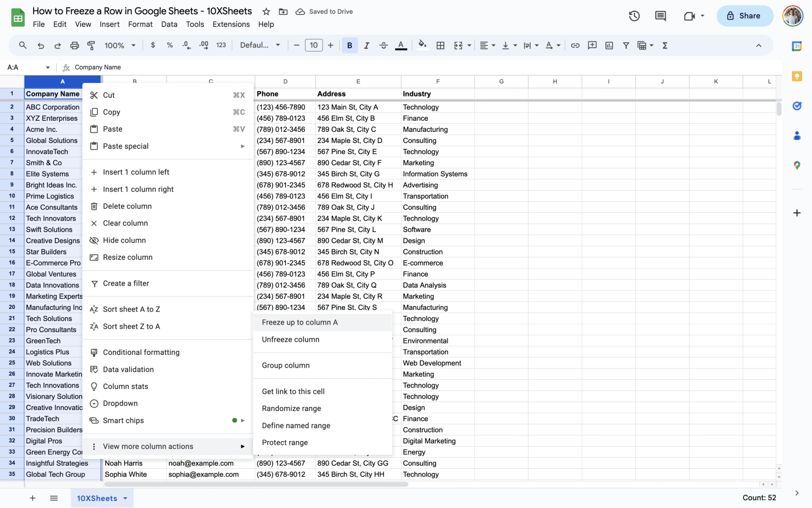The image size is (812, 508).
Task: Toggle strikethrough formatting
Action: [x=383, y=46]
